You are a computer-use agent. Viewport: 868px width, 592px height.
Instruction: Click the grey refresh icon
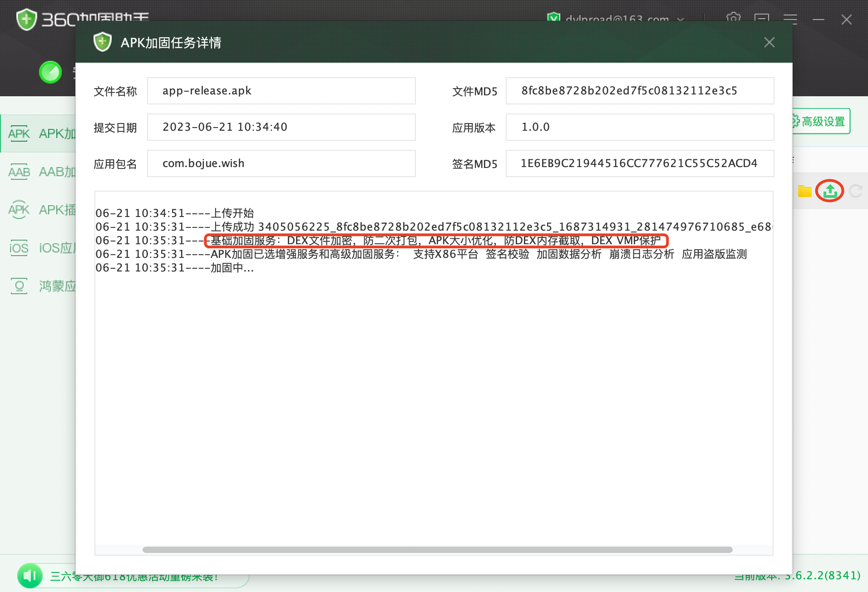[x=856, y=191]
